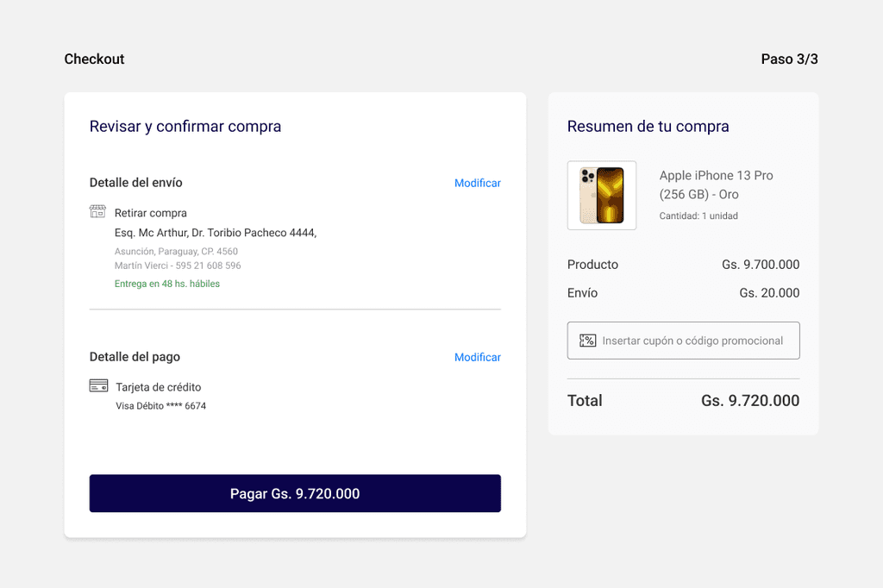Click the Total amount Gs. 9.720.000

750,400
